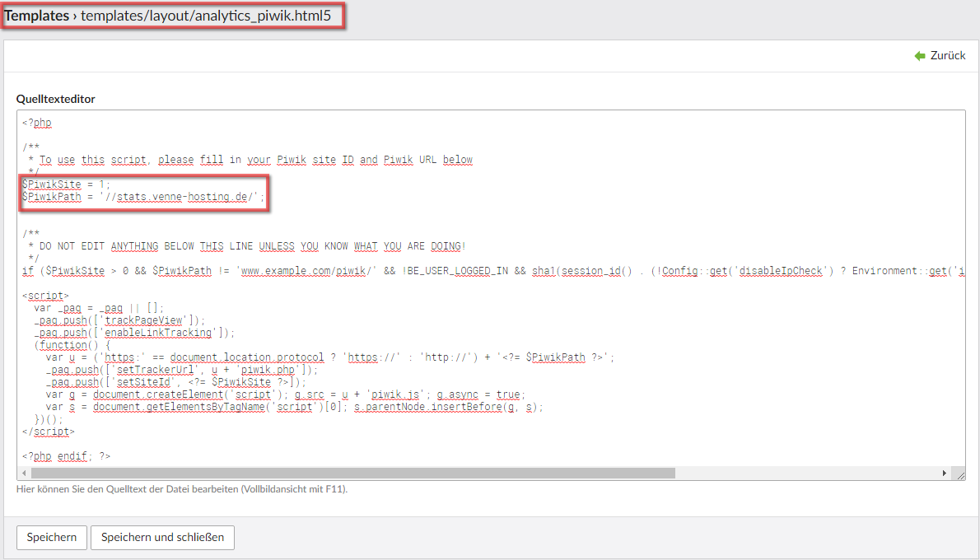Click the Quelltexteditor label
This screenshot has height=560, width=980.
click(x=56, y=99)
